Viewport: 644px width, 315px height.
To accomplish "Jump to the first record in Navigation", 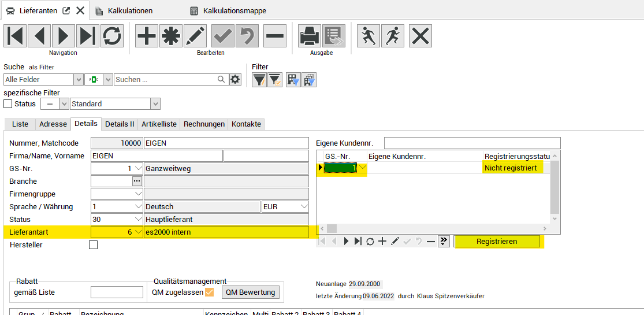I will point(16,36).
